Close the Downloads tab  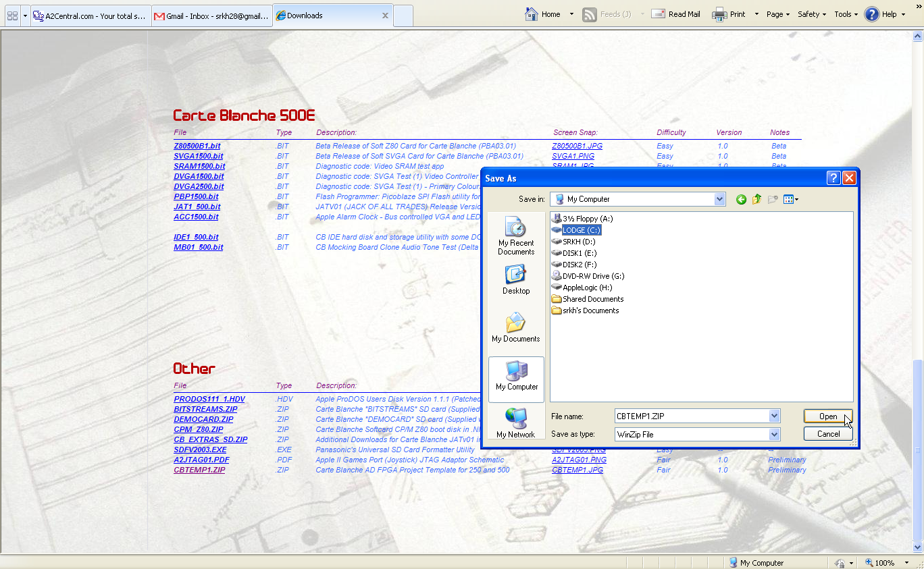click(385, 16)
